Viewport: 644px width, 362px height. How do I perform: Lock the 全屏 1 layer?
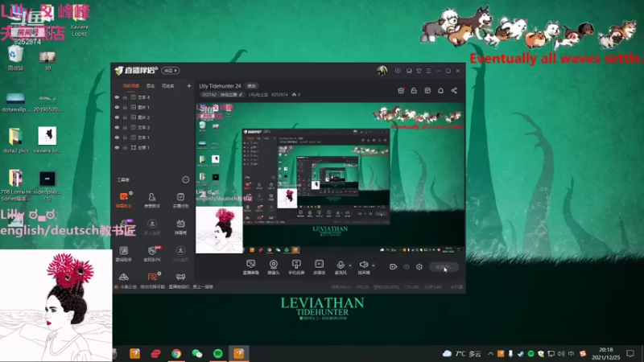pos(125,147)
